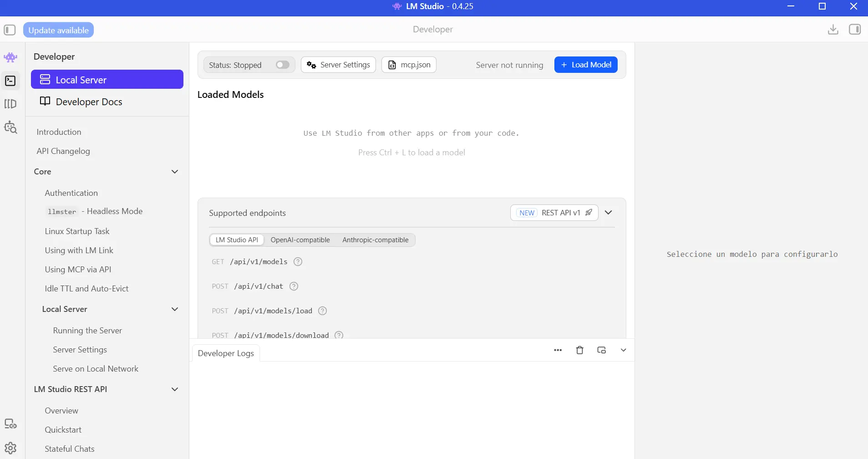Click the Update available badge
868x459 pixels.
pos(59,30)
